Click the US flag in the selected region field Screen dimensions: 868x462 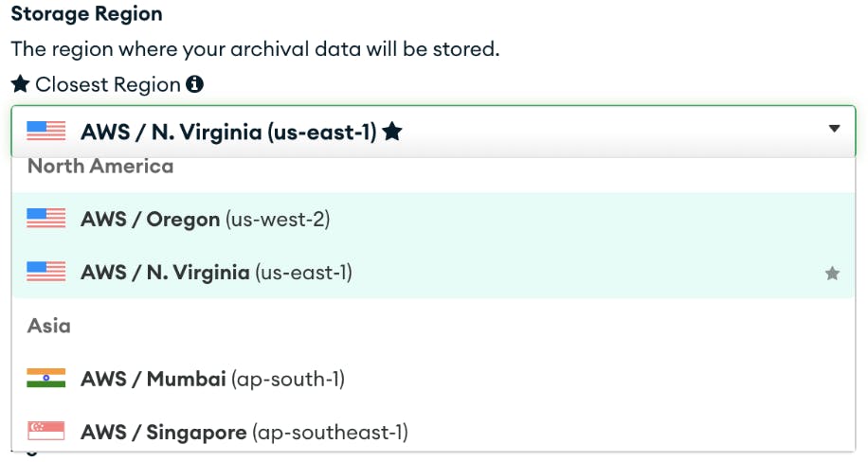point(45,132)
